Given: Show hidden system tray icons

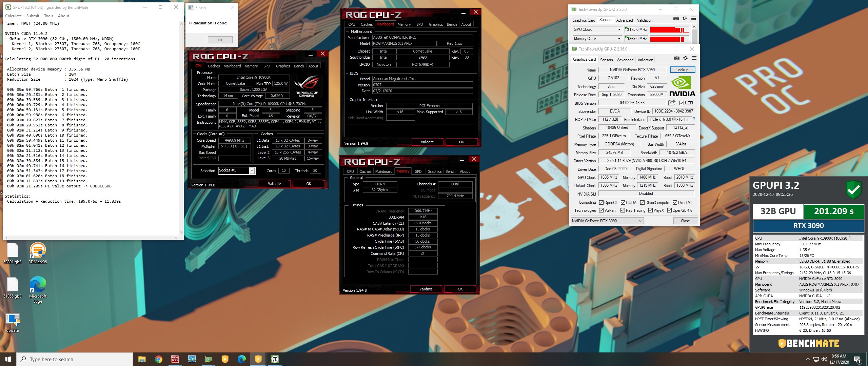Looking at the screenshot, I should (x=808, y=359).
